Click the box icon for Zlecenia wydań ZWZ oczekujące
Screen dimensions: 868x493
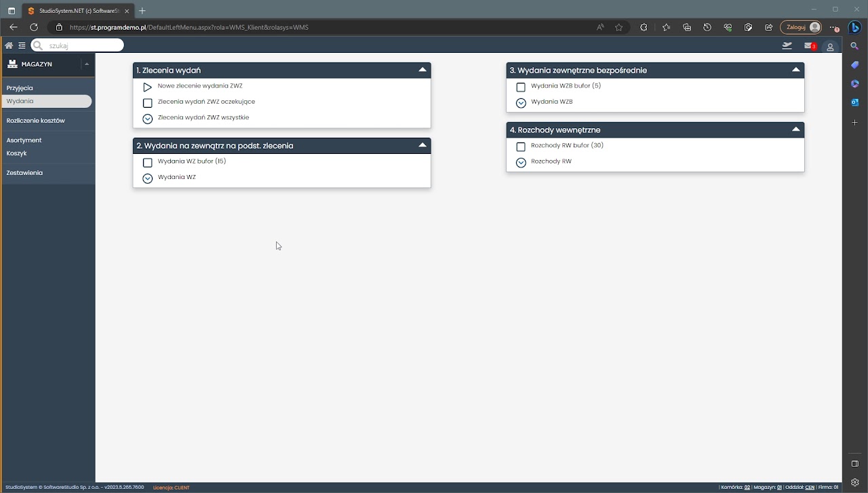[x=147, y=103]
